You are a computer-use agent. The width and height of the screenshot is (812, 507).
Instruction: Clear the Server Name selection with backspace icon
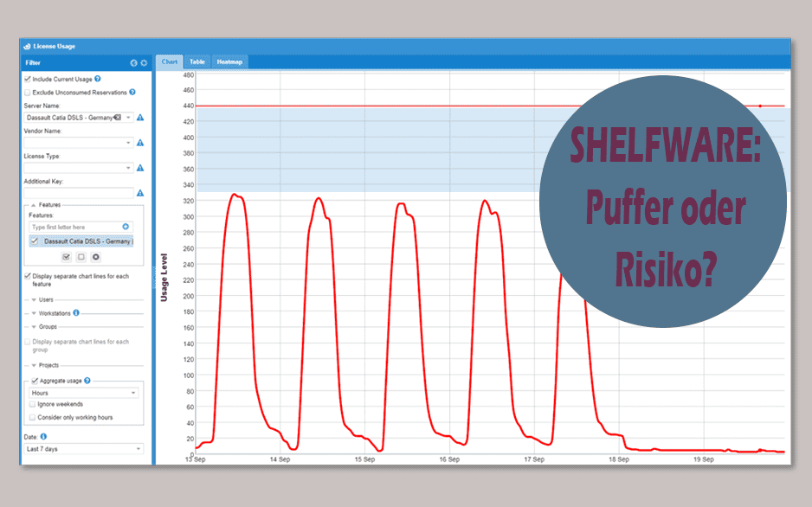click(118, 118)
